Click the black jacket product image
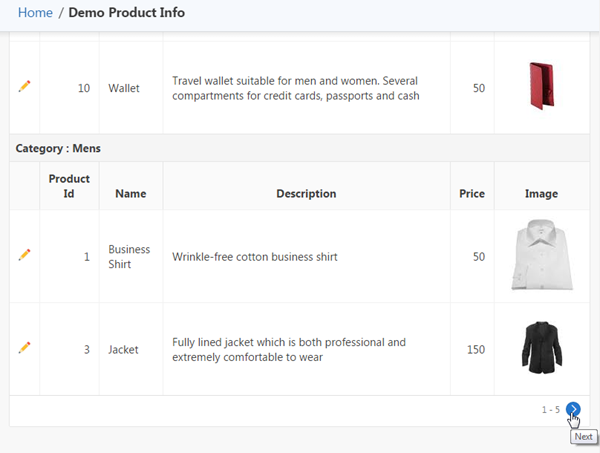 pos(541,348)
